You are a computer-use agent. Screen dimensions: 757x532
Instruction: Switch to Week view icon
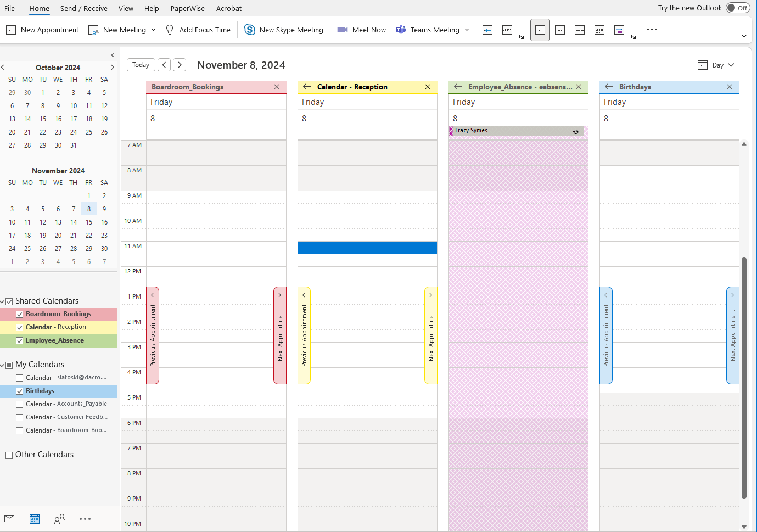pos(580,30)
